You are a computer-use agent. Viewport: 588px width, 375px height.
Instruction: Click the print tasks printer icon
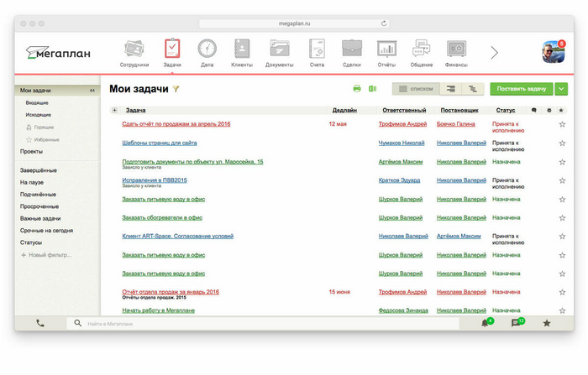[357, 88]
